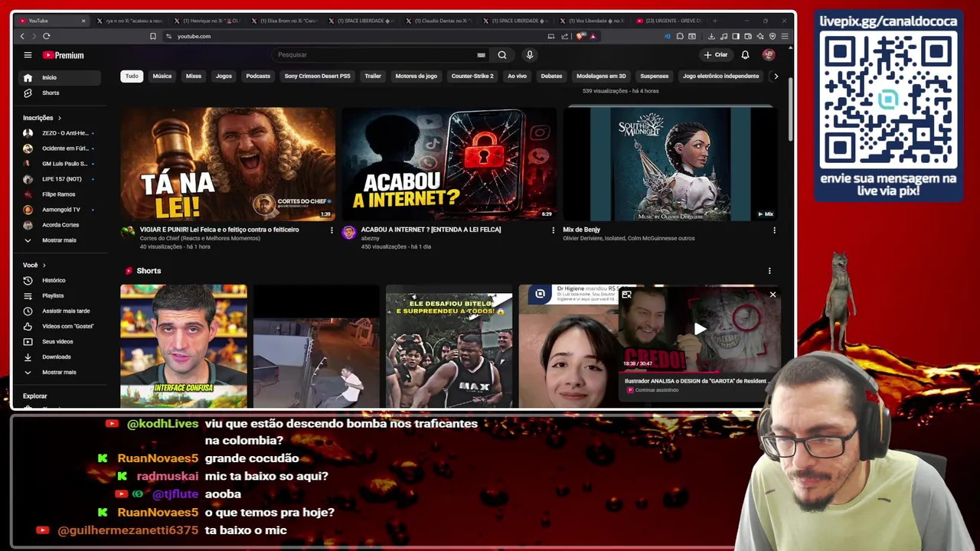
Task: Open Playlists in the sidebar
Action: point(60,295)
